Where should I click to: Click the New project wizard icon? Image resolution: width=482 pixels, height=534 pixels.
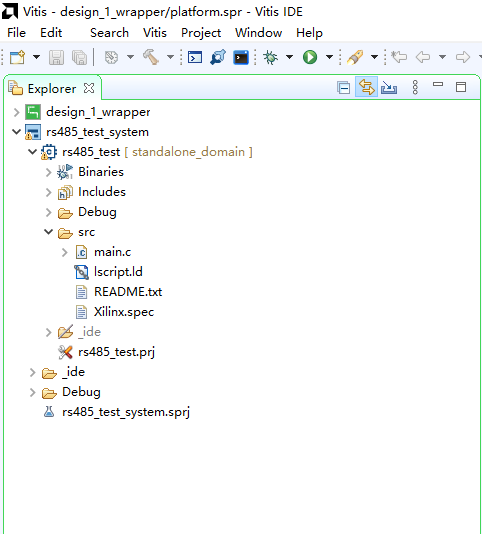tap(17, 57)
